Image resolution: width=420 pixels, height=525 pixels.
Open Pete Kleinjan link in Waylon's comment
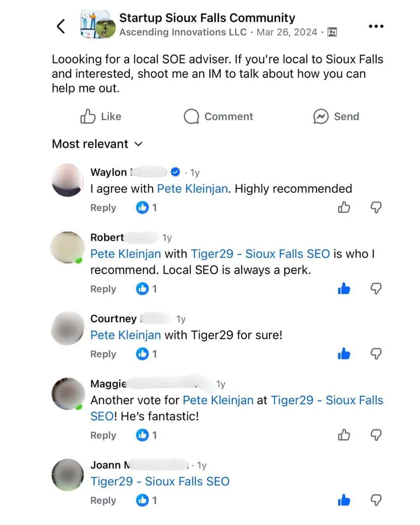192,189
